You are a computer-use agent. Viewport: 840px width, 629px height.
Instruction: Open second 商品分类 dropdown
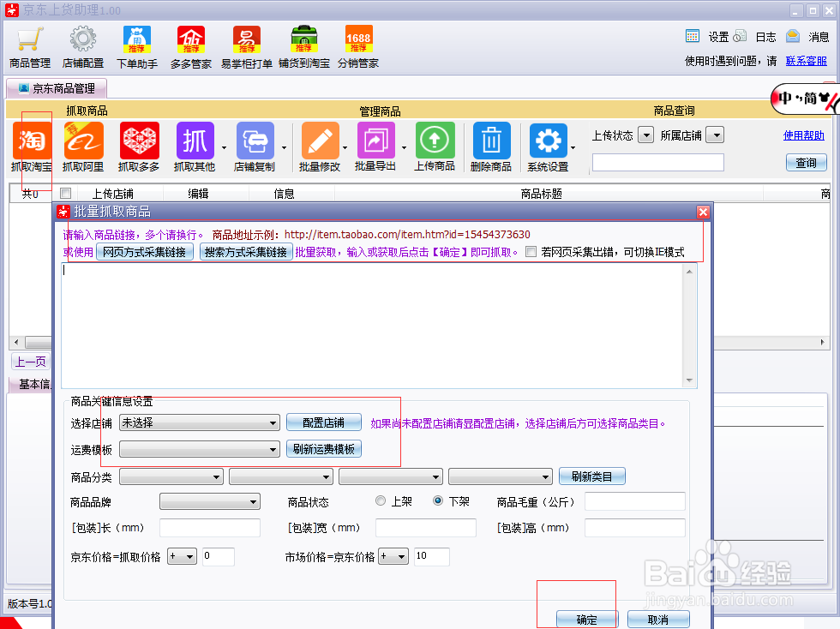click(281, 476)
